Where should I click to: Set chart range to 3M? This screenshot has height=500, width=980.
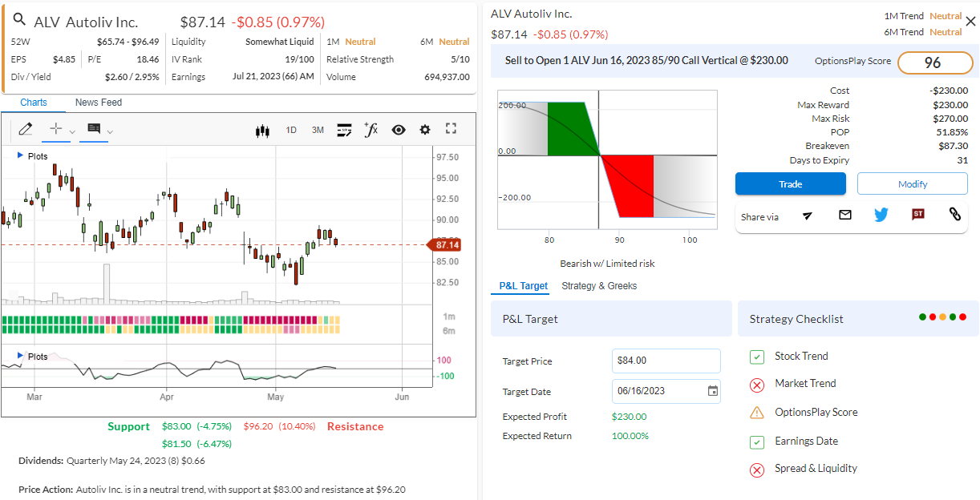[318, 130]
